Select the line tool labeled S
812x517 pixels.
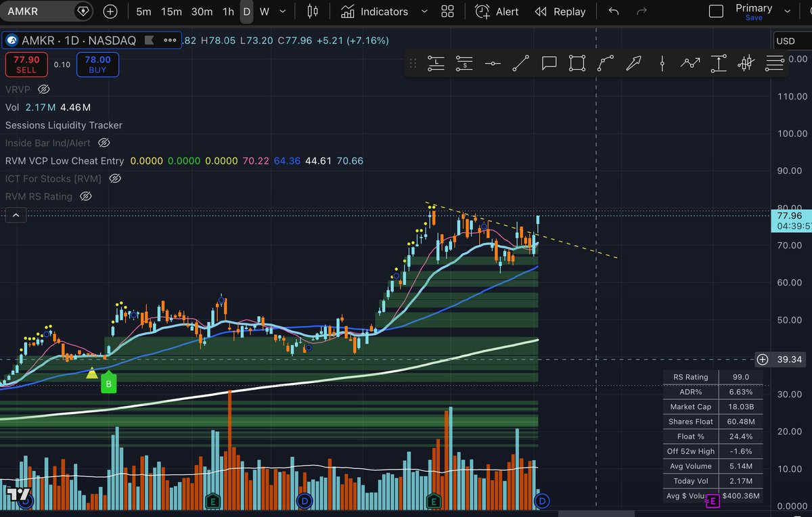click(464, 64)
